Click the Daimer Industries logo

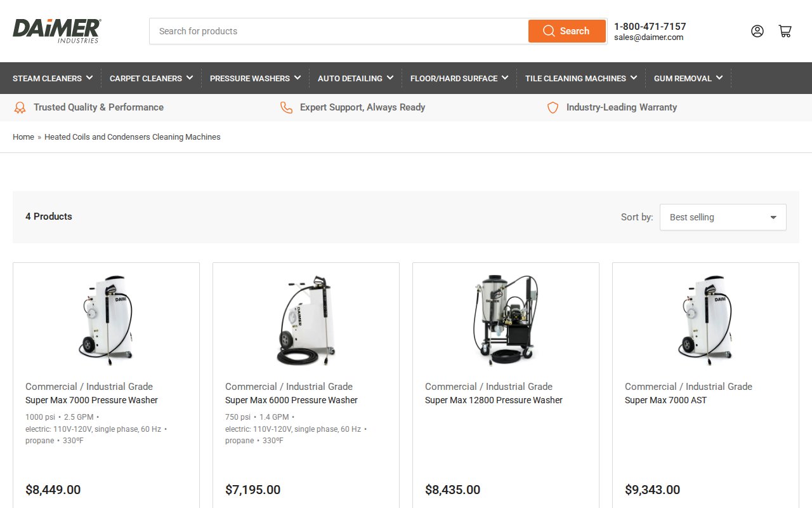(56, 30)
